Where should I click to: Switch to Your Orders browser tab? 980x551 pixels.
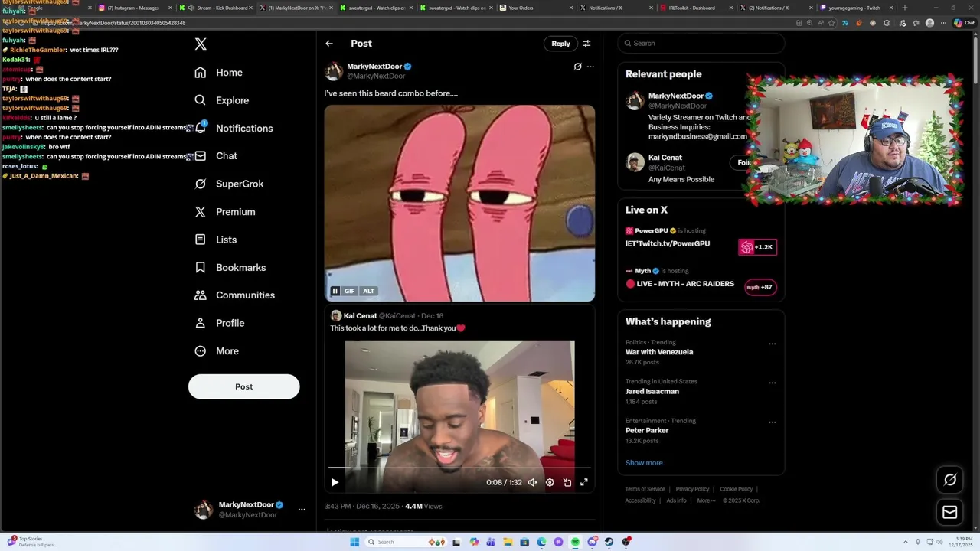pyautogui.click(x=534, y=8)
